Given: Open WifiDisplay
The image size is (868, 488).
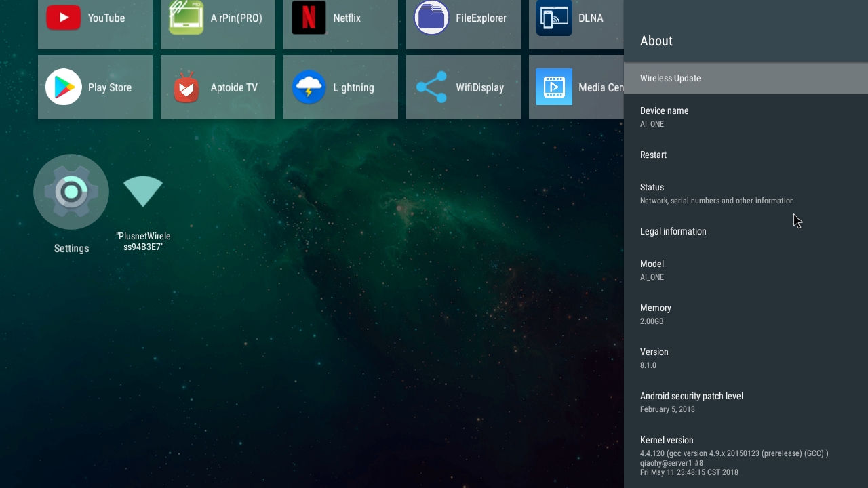Looking at the screenshot, I should [463, 87].
